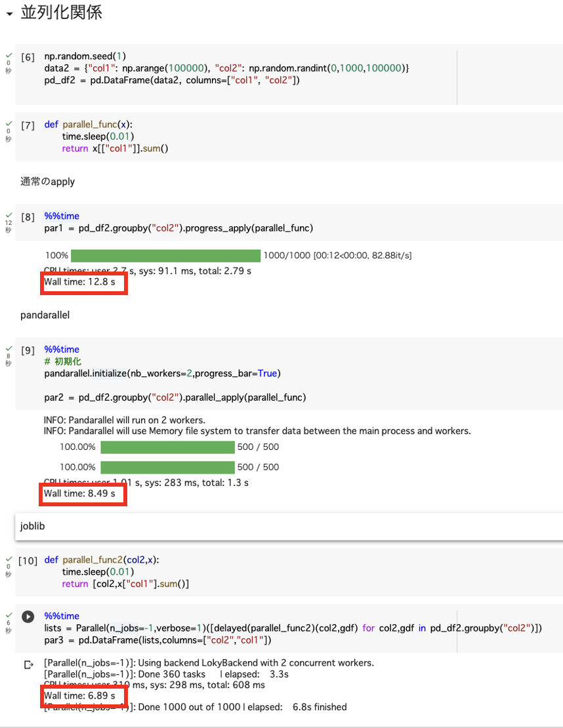Click the [10] execution counter for parallel_func2
Viewport: 563px width, 728px height.
(28, 561)
